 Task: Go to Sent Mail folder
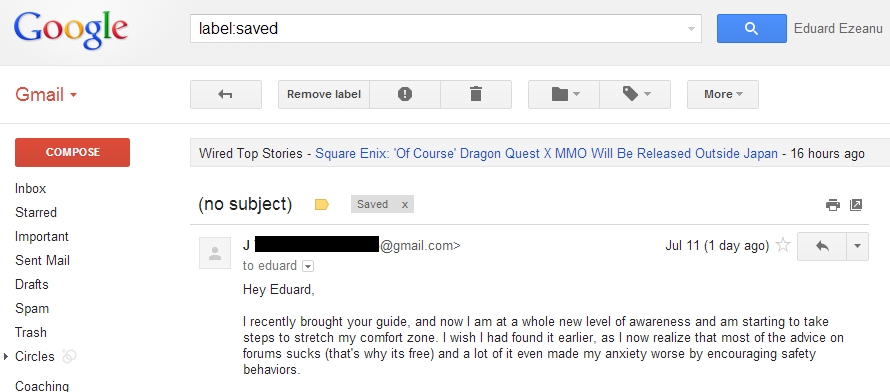pos(43,260)
